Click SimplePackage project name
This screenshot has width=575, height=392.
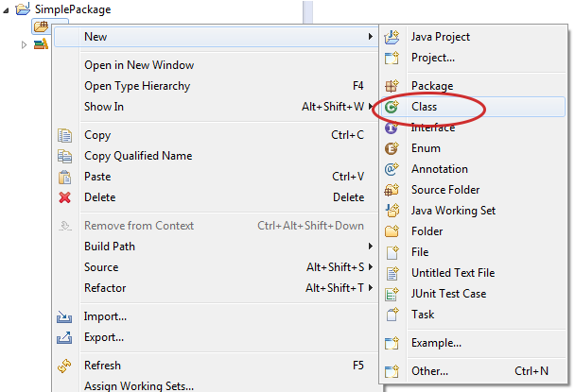click(73, 9)
